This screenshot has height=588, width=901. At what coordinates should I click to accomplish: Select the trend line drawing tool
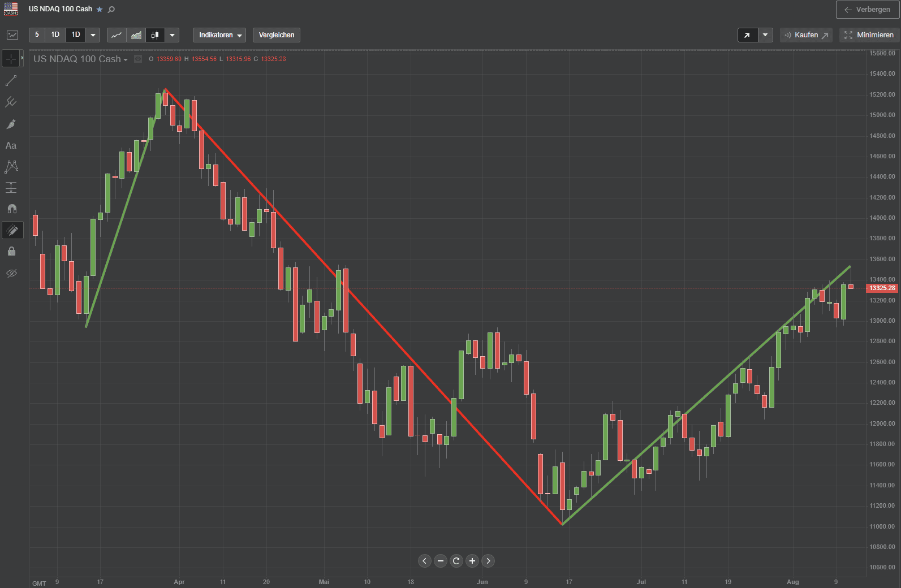click(x=11, y=81)
